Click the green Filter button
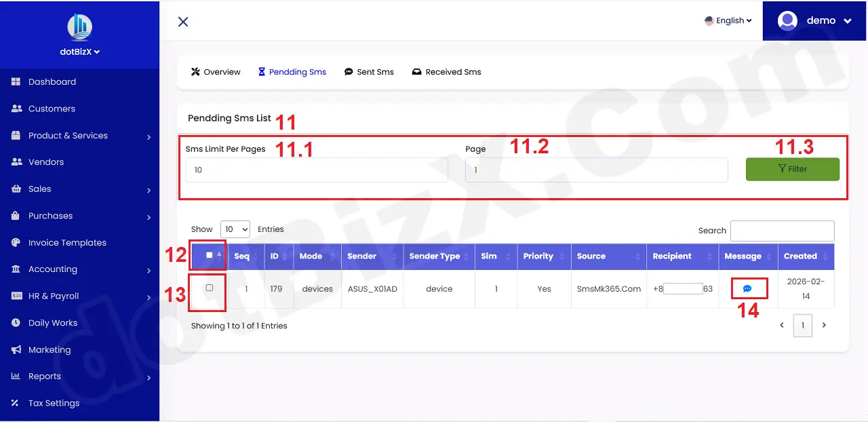Screen dimensions: 868x422 792,169
